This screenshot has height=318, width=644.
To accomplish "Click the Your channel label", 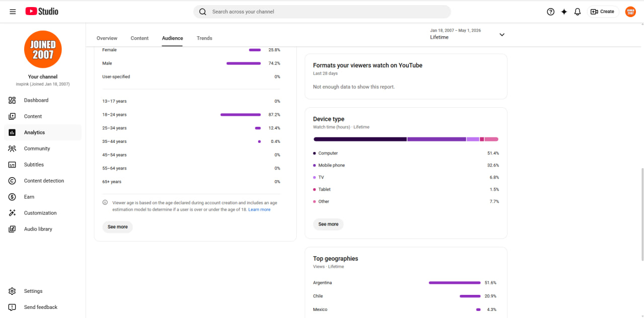I will click(x=43, y=77).
